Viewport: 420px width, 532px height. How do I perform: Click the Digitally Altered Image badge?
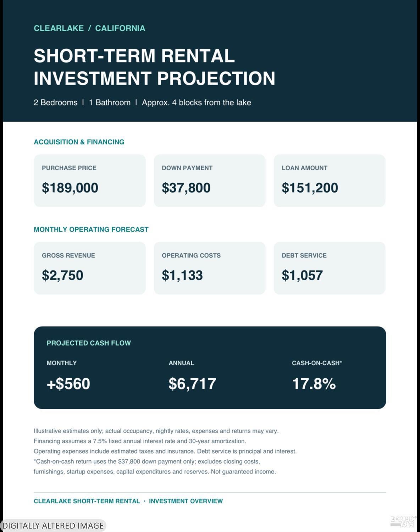point(53,525)
